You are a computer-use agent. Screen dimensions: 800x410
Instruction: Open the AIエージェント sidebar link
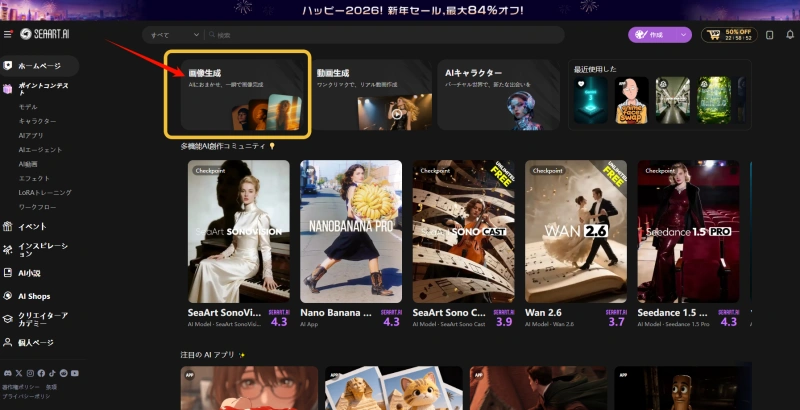[40, 150]
